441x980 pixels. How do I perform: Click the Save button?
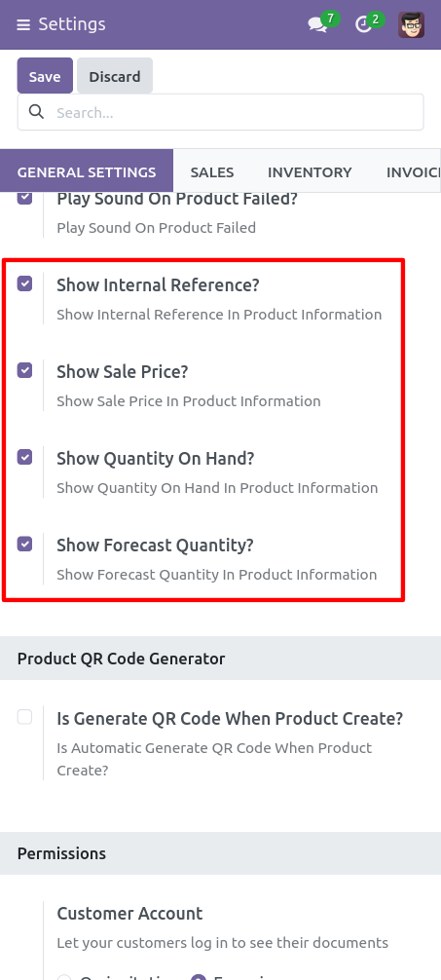point(45,76)
